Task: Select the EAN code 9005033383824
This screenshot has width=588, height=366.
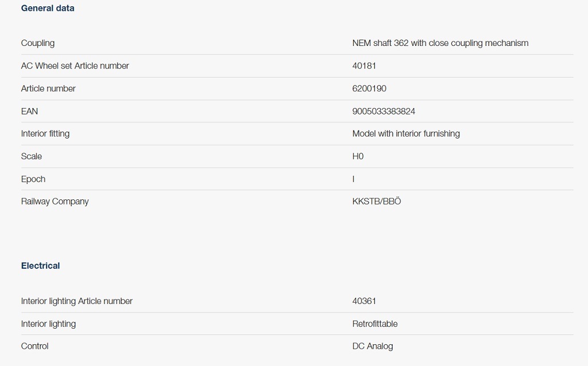Action: (x=384, y=111)
